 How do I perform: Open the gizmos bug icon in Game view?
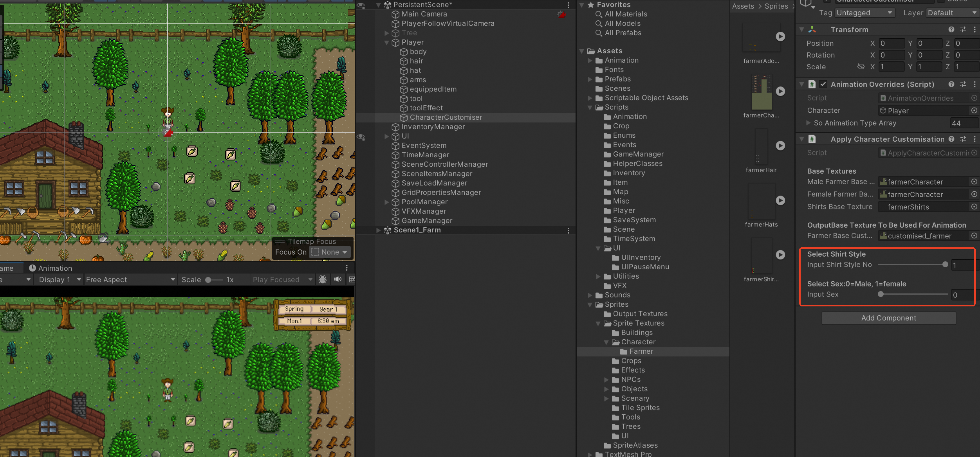(x=323, y=279)
